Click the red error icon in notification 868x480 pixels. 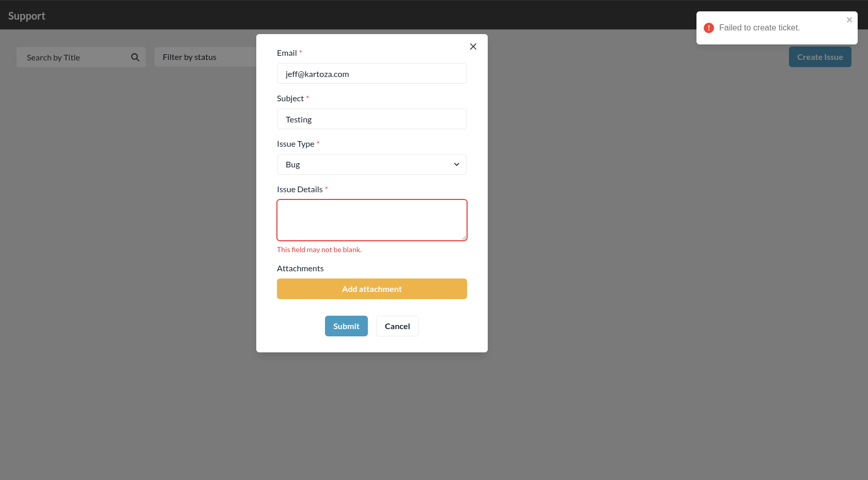709,28
